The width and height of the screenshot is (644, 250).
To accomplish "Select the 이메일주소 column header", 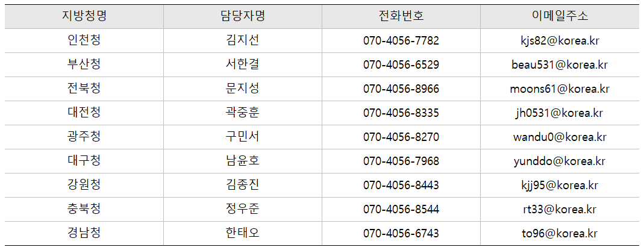I will tap(560, 16).
